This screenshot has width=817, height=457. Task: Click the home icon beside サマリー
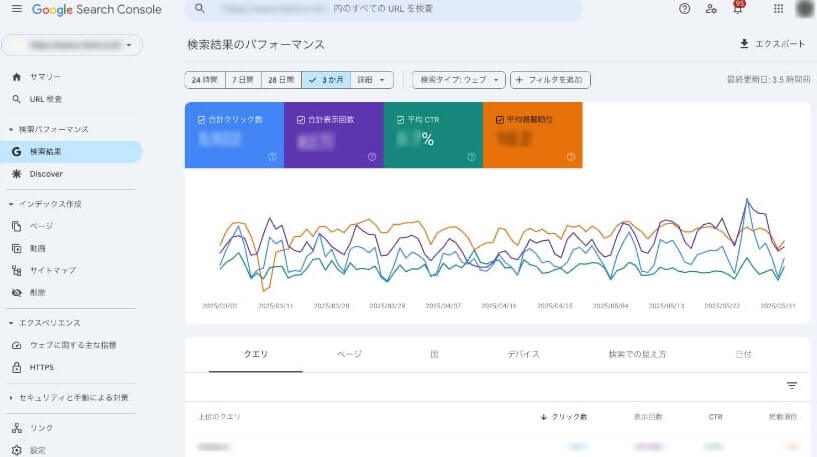[17, 77]
